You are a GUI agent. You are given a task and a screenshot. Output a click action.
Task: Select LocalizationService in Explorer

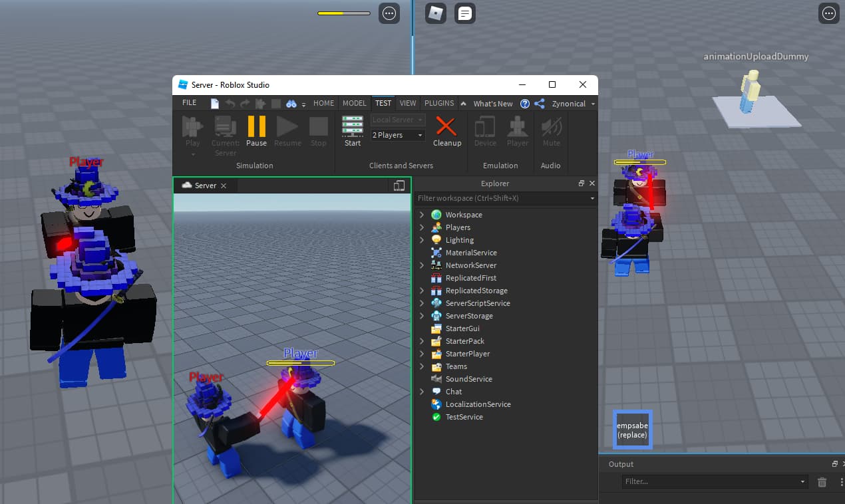point(478,404)
